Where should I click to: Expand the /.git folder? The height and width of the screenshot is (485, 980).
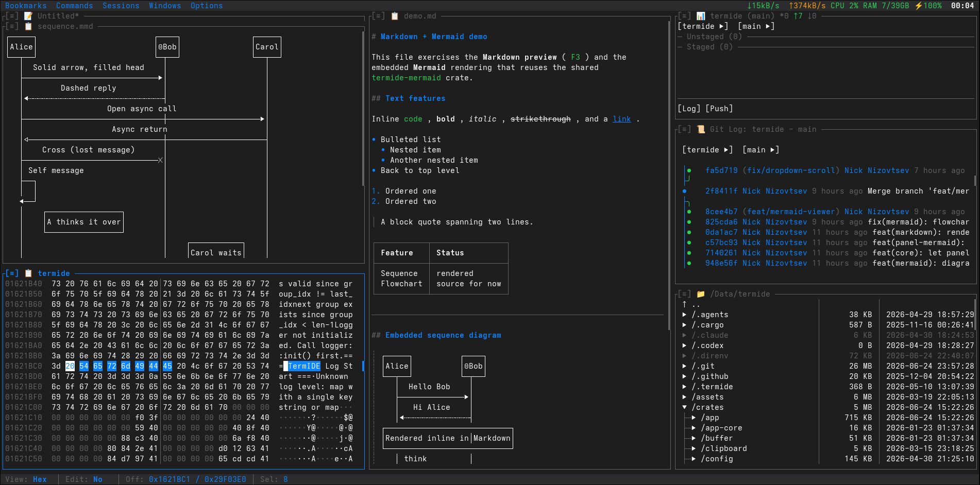coord(684,366)
